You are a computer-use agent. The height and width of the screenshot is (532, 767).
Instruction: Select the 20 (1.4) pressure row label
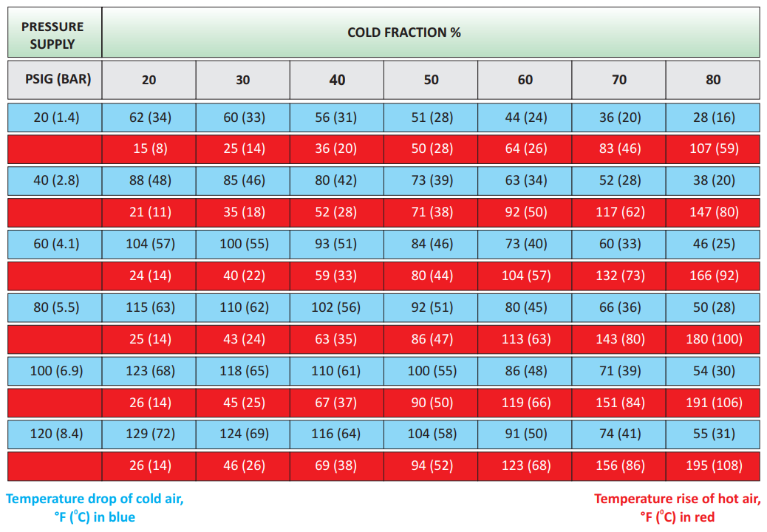click(x=54, y=117)
